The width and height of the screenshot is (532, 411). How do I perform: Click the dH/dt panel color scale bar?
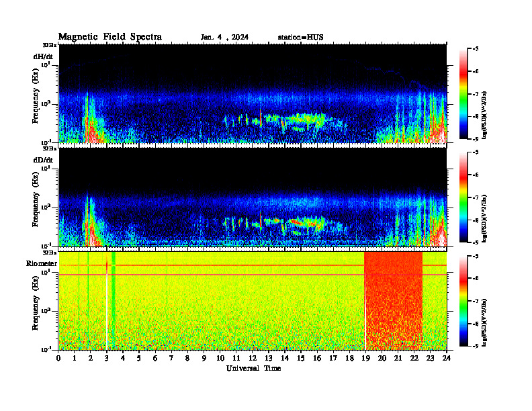coord(463,94)
